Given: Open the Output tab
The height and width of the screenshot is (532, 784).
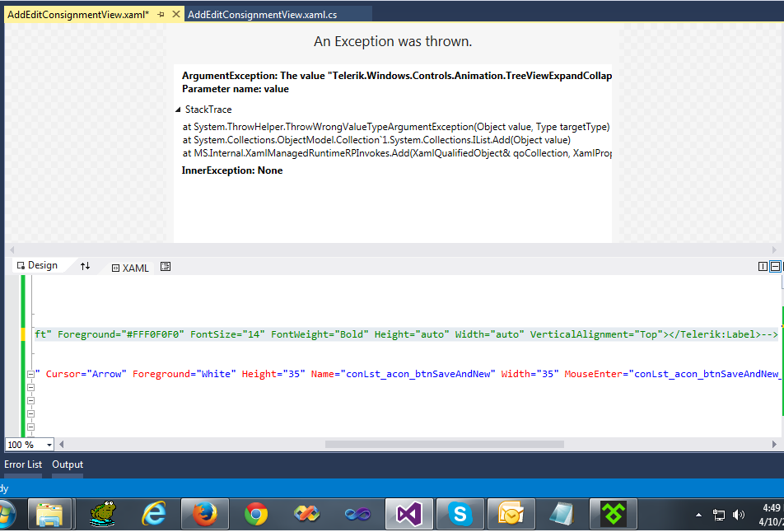Looking at the screenshot, I should pyautogui.click(x=68, y=464).
